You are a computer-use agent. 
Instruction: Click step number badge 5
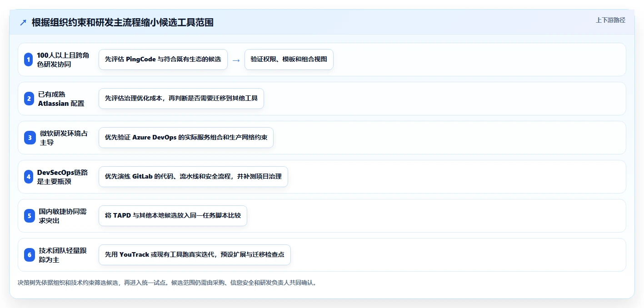click(30, 216)
